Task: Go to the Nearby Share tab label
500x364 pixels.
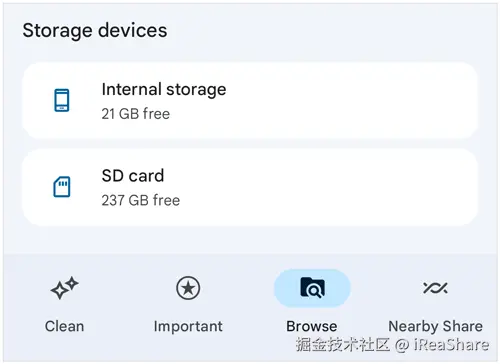Action: (435, 326)
